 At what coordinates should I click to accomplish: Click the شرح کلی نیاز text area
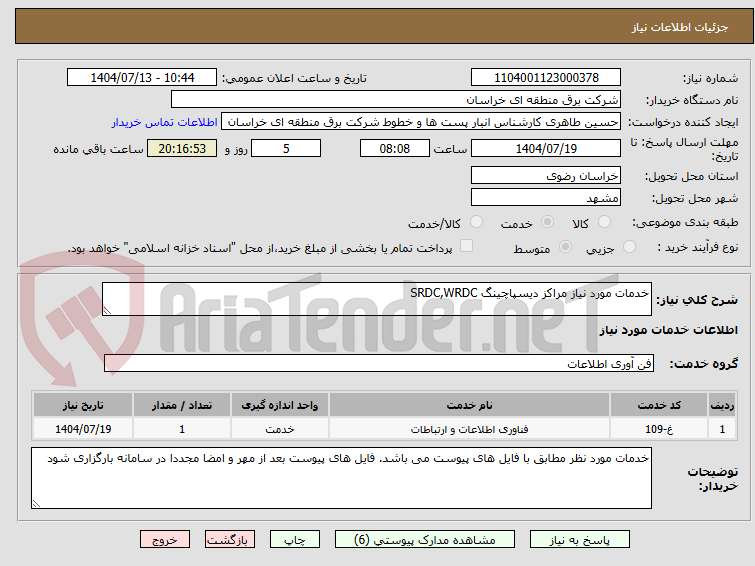tap(377, 299)
